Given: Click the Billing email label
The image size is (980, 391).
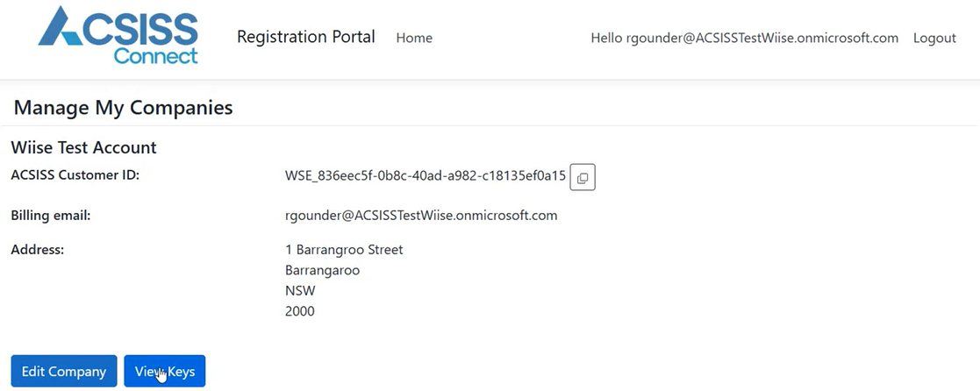Looking at the screenshot, I should pos(51,215).
